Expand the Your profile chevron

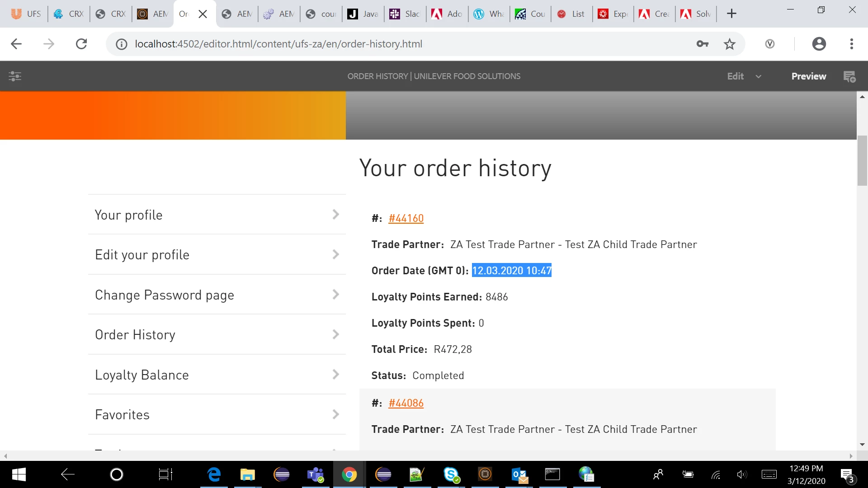pos(335,215)
